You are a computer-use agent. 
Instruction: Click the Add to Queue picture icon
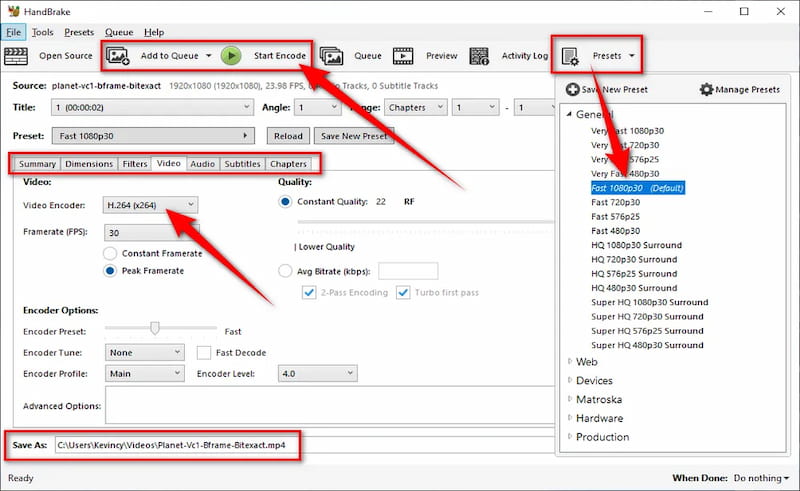pyautogui.click(x=118, y=56)
